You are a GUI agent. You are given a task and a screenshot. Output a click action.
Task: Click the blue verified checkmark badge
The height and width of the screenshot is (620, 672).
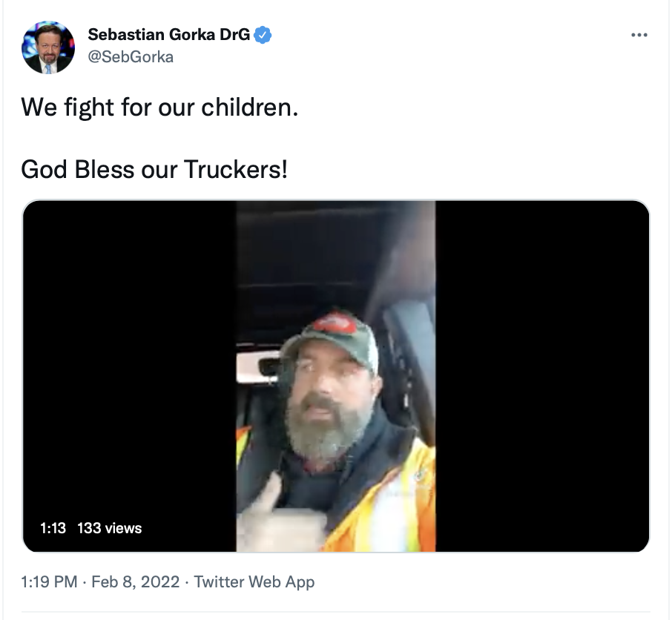coord(263,35)
